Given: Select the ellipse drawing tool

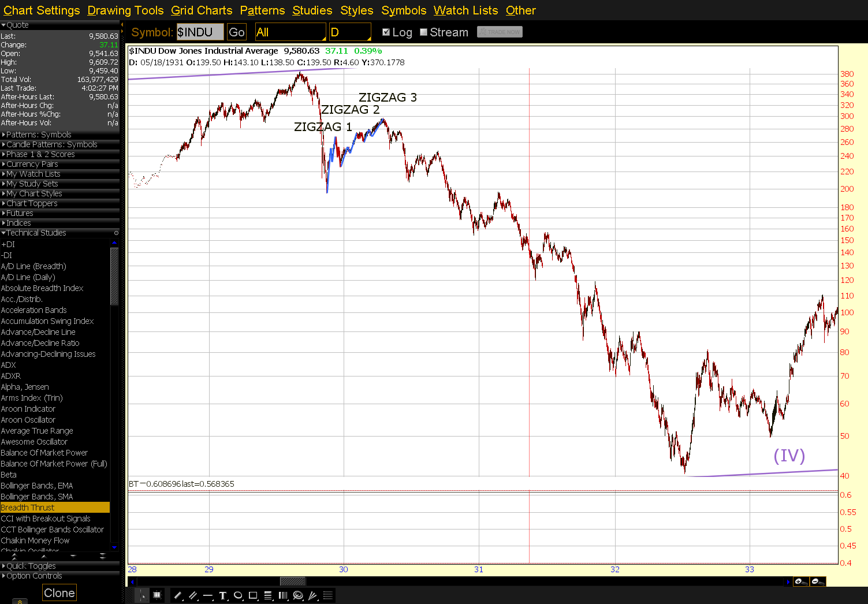Looking at the screenshot, I should point(238,595).
